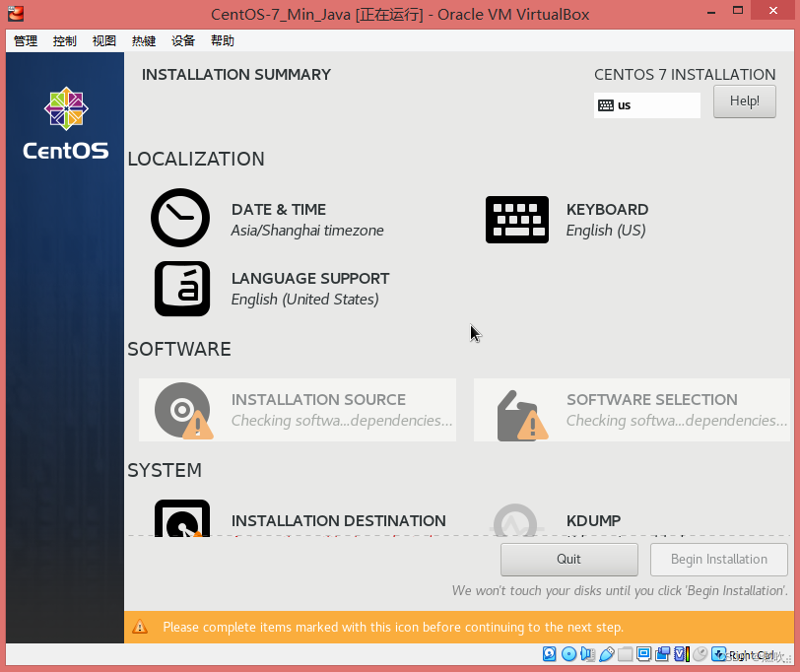Click CPU virtualization status icon
800x672 pixels.
point(682,653)
